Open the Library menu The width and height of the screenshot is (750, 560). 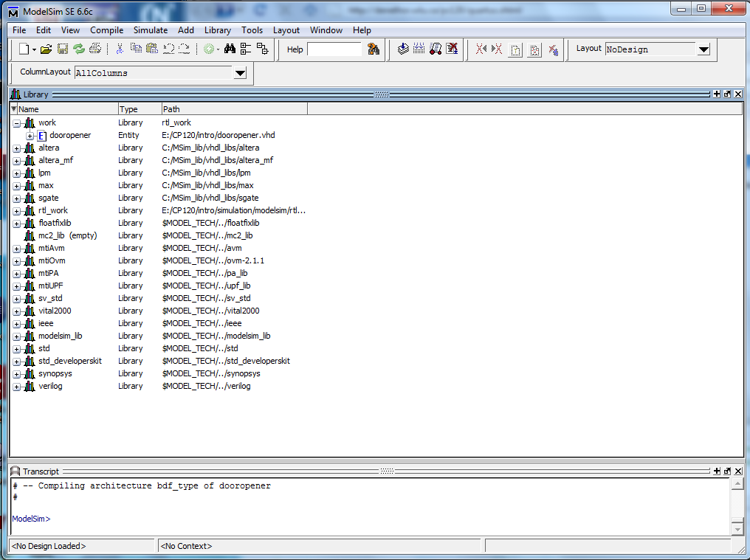point(218,30)
